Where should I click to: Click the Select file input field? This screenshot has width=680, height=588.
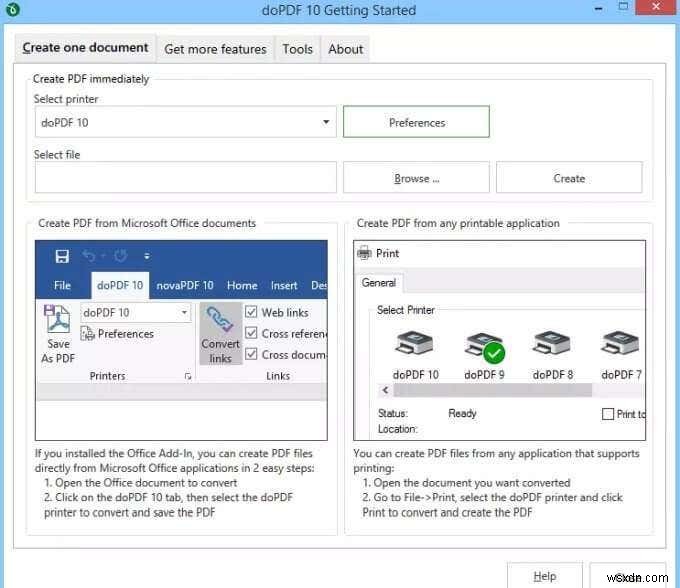185,177
